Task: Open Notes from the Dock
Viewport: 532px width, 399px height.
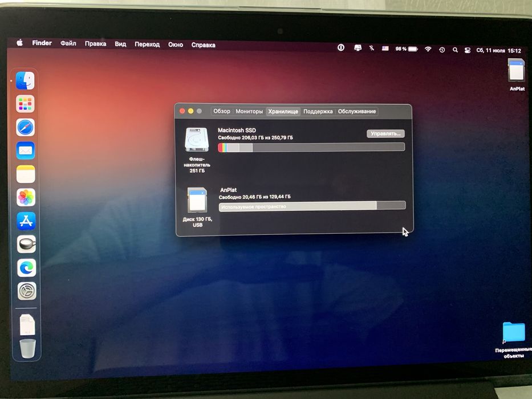Action: coord(26,174)
